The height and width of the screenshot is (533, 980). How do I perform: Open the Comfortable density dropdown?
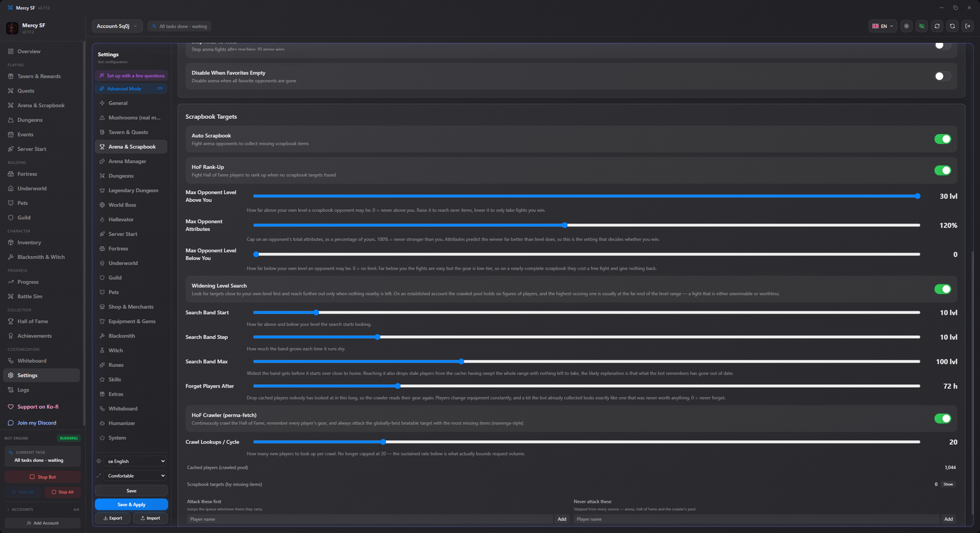136,476
